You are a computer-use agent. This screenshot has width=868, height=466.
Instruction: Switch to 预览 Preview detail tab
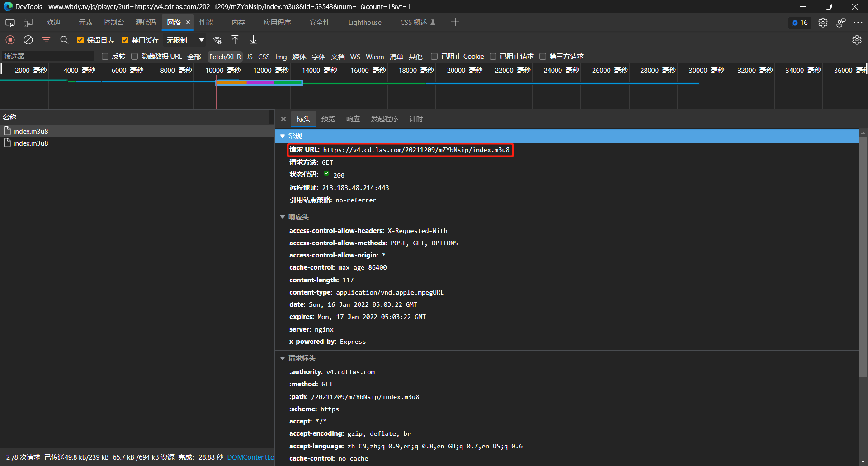click(x=328, y=119)
